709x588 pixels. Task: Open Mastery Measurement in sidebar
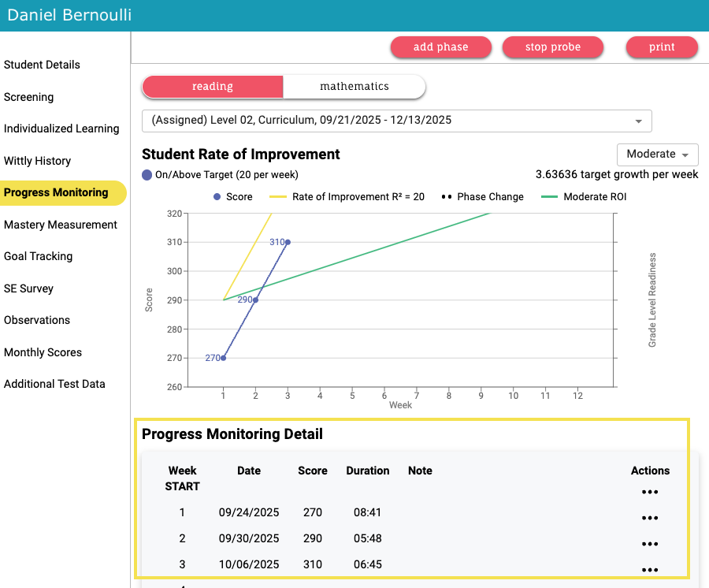[61, 225]
